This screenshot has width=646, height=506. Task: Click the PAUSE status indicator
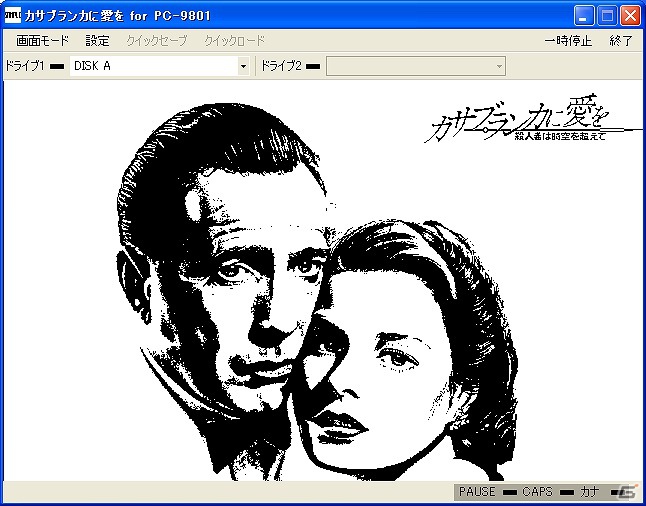487,492
